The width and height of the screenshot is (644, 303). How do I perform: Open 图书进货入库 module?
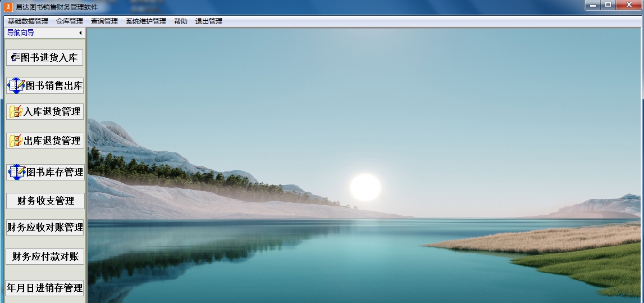tap(45, 57)
